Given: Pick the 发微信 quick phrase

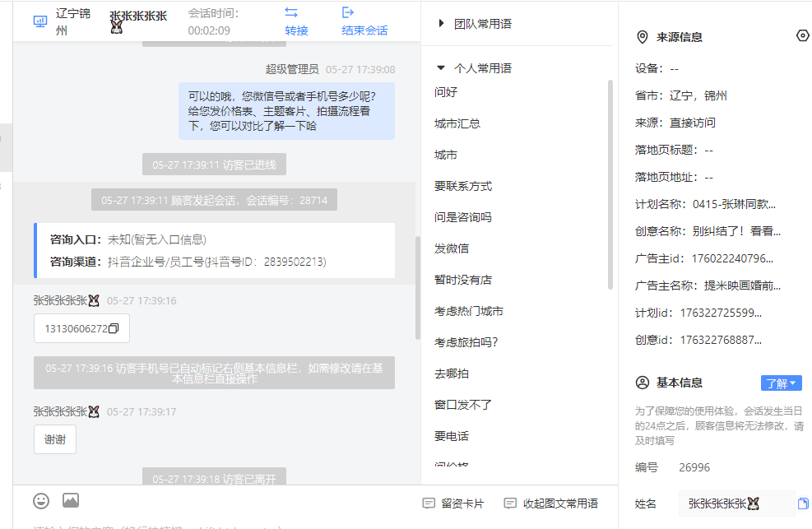Looking at the screenshot, I should pyautogui.click(x=452, y=248).
